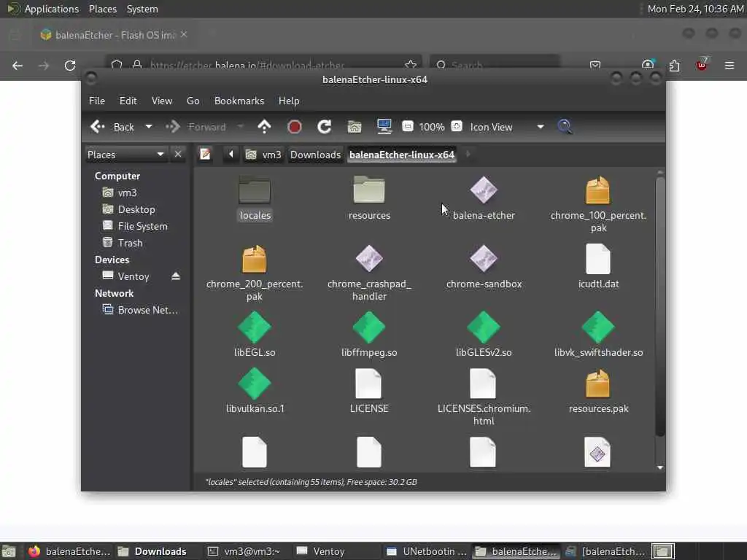
Task: Reload the current folder view
Action: pyautogui.click(x=325, y=127)
